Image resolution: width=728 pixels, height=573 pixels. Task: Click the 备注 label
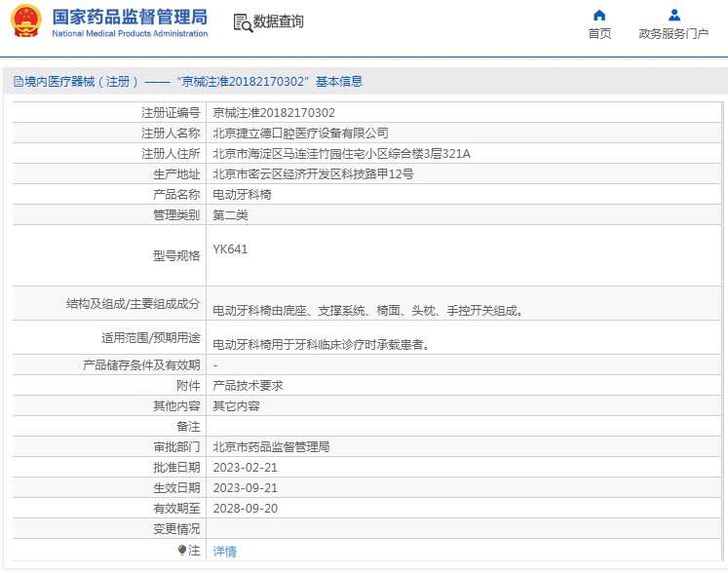click(188, 426)
